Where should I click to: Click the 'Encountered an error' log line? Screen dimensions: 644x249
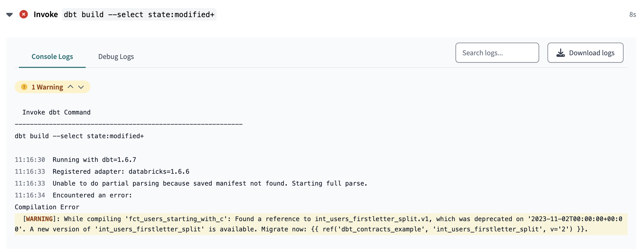point(73,195)
